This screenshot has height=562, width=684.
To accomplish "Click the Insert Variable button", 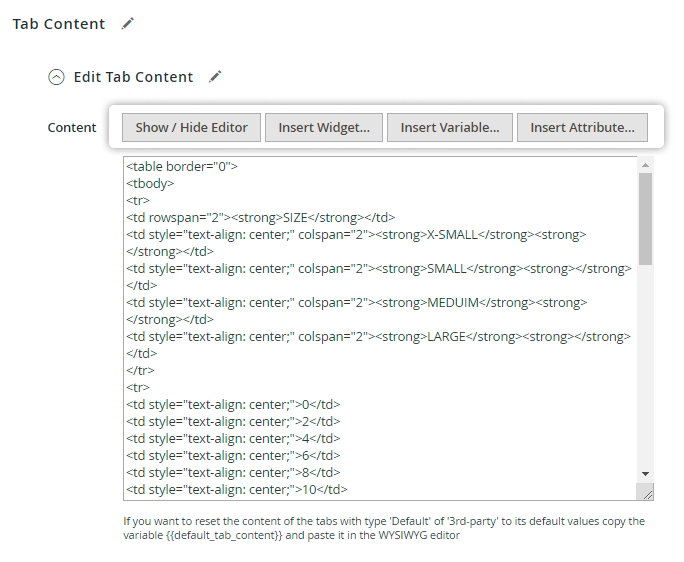I will 449,128.
